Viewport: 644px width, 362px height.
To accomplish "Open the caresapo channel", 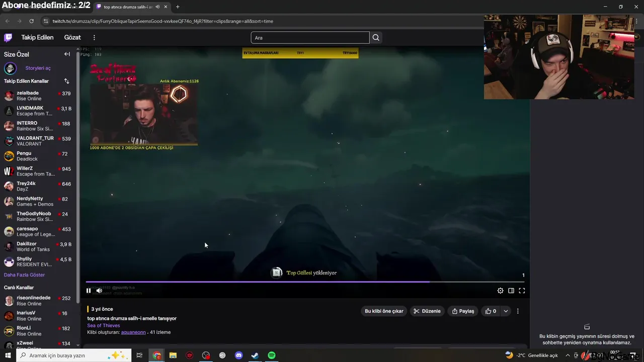I will point(39,231).
